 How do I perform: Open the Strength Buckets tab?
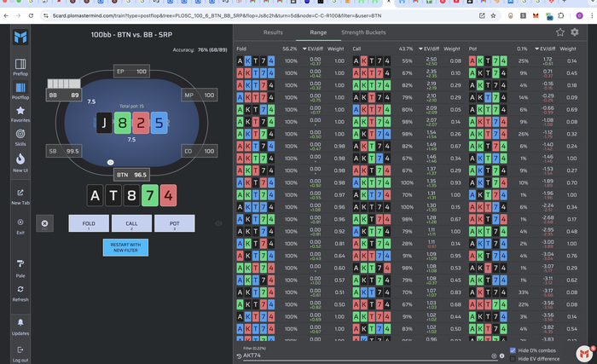[x=363, y=32]
